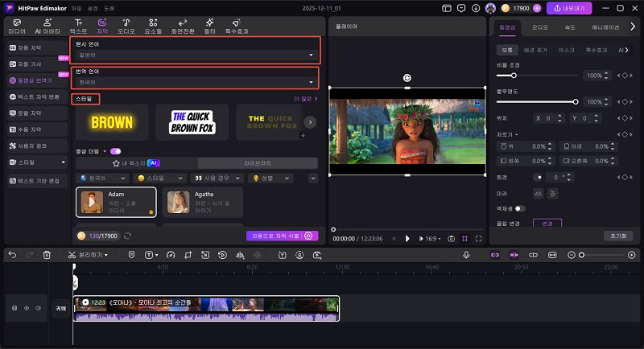The height and width of the screenshot is (349, 644).
Task: Open the 성별 gender filter dropdown
Action: click(270, 178)
